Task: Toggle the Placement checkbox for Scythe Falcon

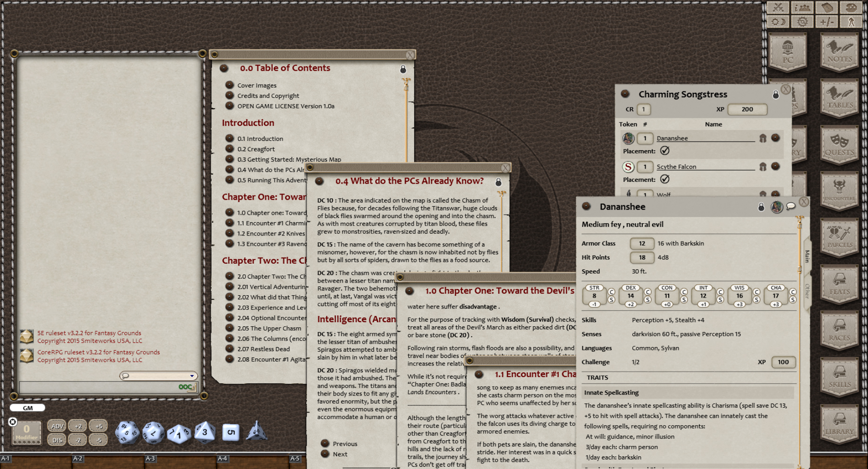Action: pyautogui.click(x=665, y=179)
